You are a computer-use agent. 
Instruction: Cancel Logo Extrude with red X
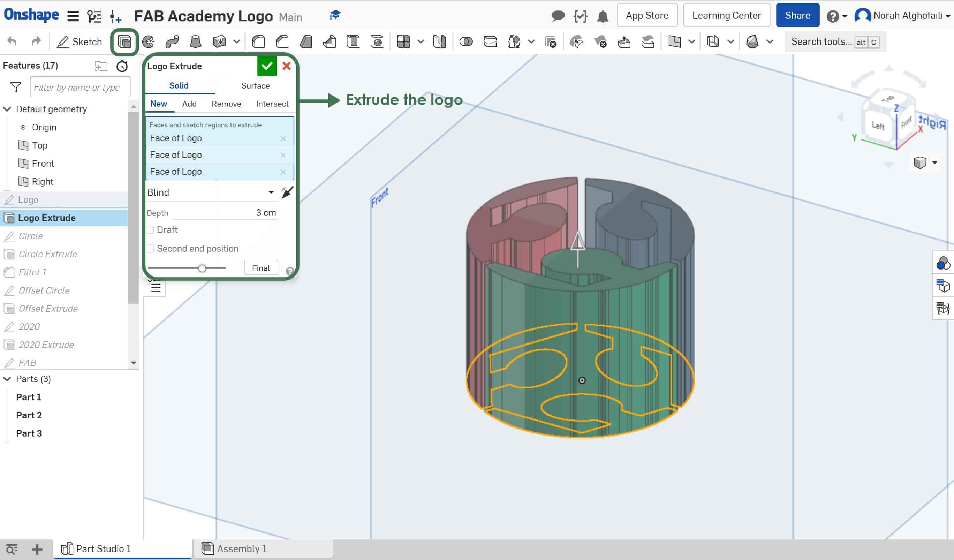tap(287, 66)
